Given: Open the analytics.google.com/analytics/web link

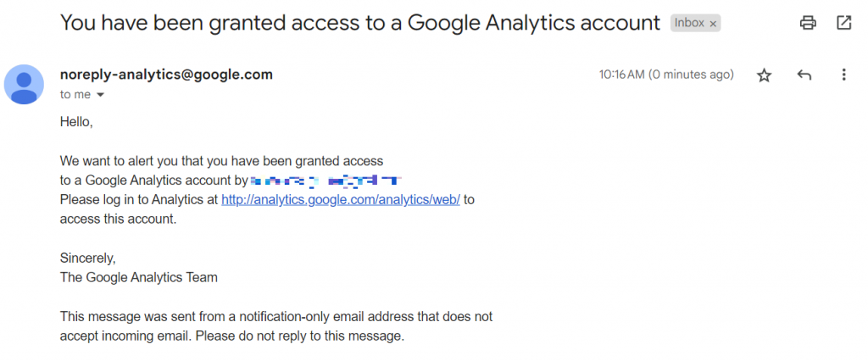Looking at the screenshot, I should [340, 200].
